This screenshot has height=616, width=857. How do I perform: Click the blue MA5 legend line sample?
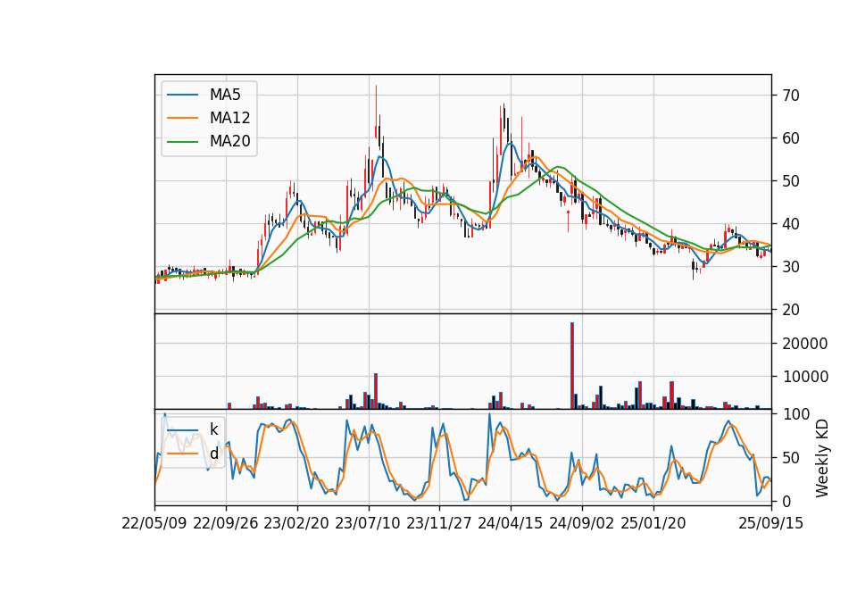pyautogui.click(x=182, y=95)
